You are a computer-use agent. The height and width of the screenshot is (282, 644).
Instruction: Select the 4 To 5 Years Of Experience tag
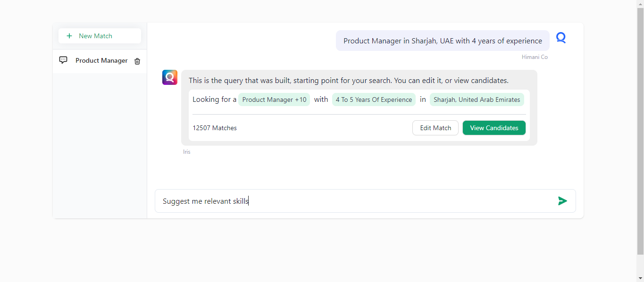pos(374,100)
